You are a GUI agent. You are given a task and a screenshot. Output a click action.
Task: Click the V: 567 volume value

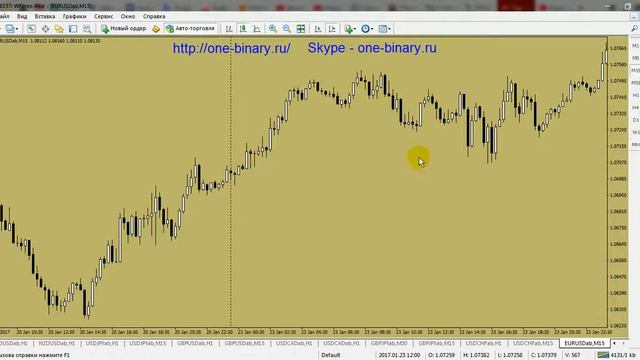coord(572,355)
